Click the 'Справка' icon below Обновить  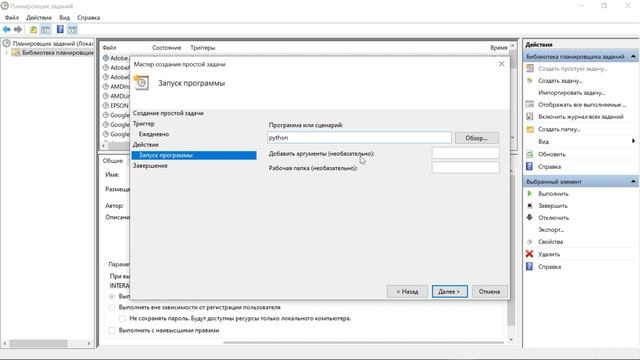tap(530, 167)
